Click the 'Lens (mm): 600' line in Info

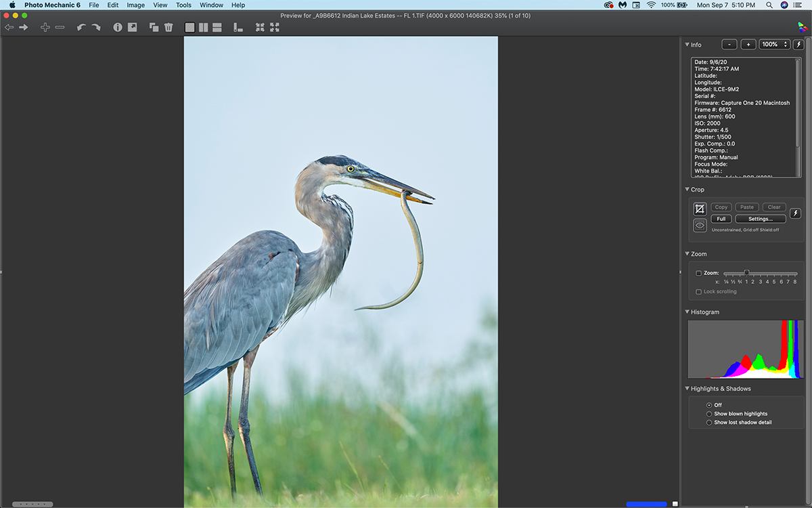715,117
